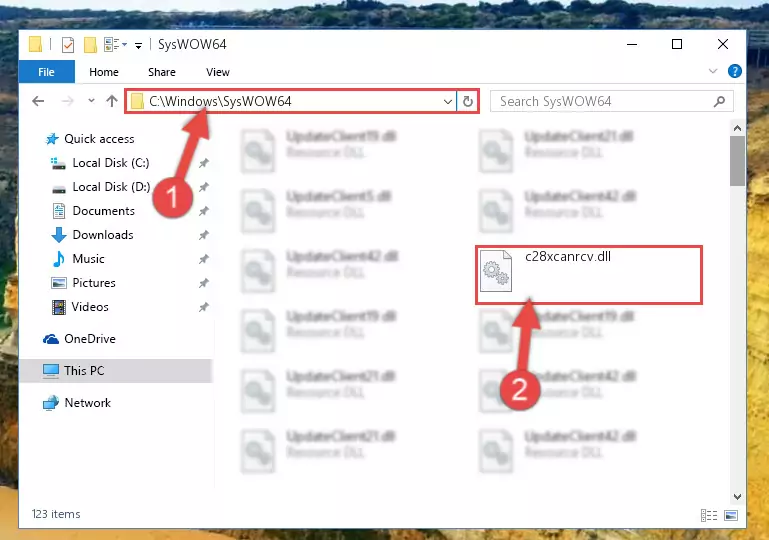Screen dimensions: 769x540
Task: Click scrollbar down arrow in file list
Action: 737,497
